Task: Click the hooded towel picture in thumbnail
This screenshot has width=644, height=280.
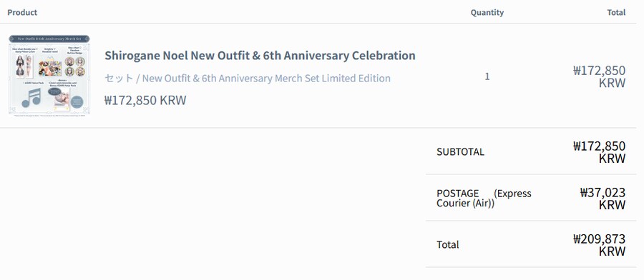Action: pos(50,67)
